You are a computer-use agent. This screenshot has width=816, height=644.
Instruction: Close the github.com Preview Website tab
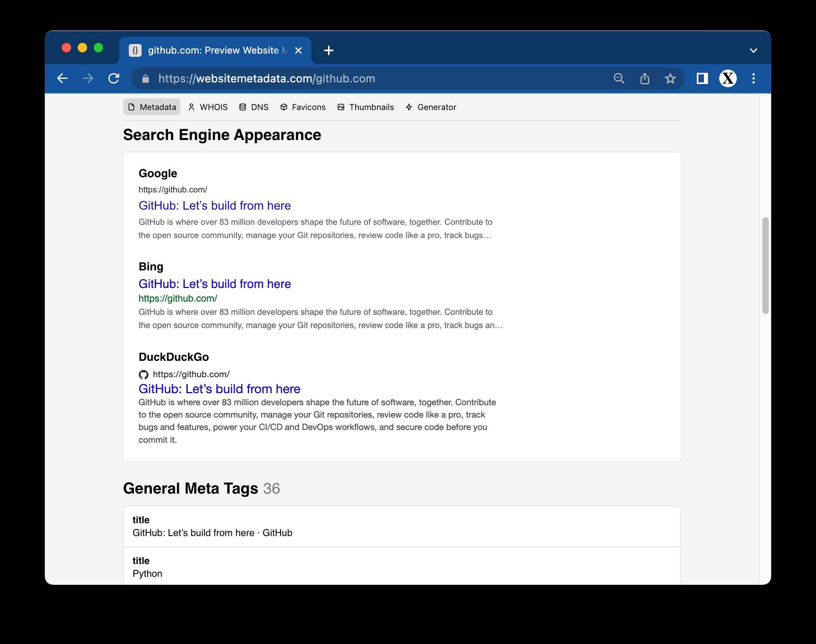(298, 50)
